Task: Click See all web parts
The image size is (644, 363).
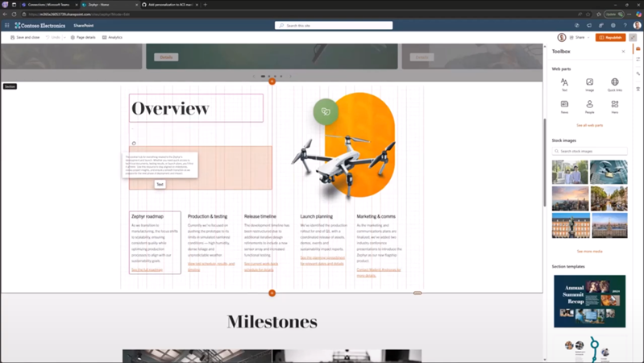Action: 589,125
